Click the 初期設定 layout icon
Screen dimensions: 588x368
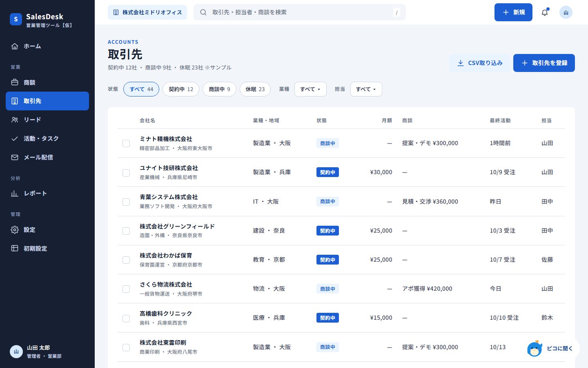(x=15, y=248)
